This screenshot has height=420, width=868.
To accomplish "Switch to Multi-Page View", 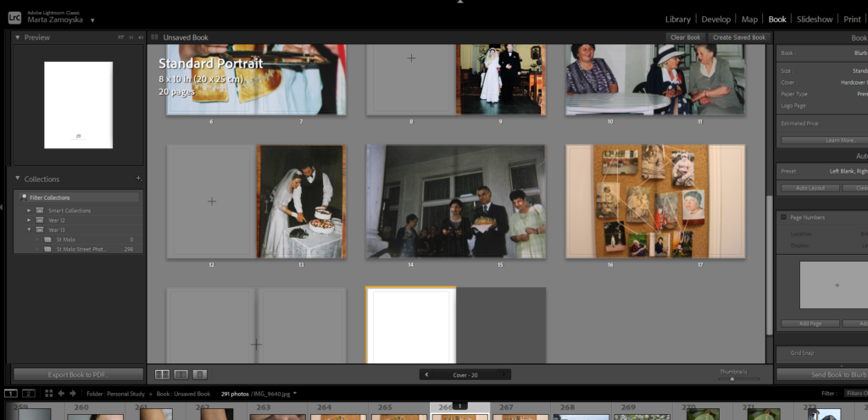I will pos(162,374).
